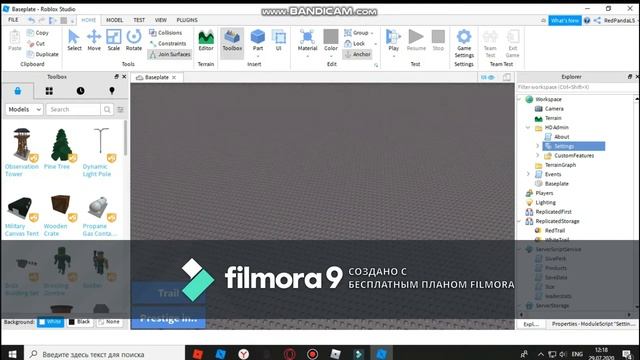Open Opera browser from taskbar
640x360 pixels.
290,354
